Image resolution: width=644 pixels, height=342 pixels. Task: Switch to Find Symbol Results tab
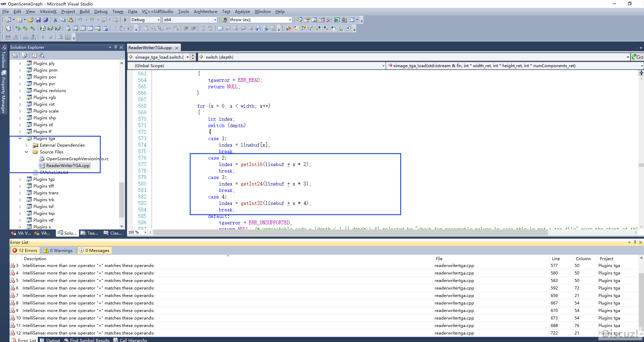click(x=87, y=340)
